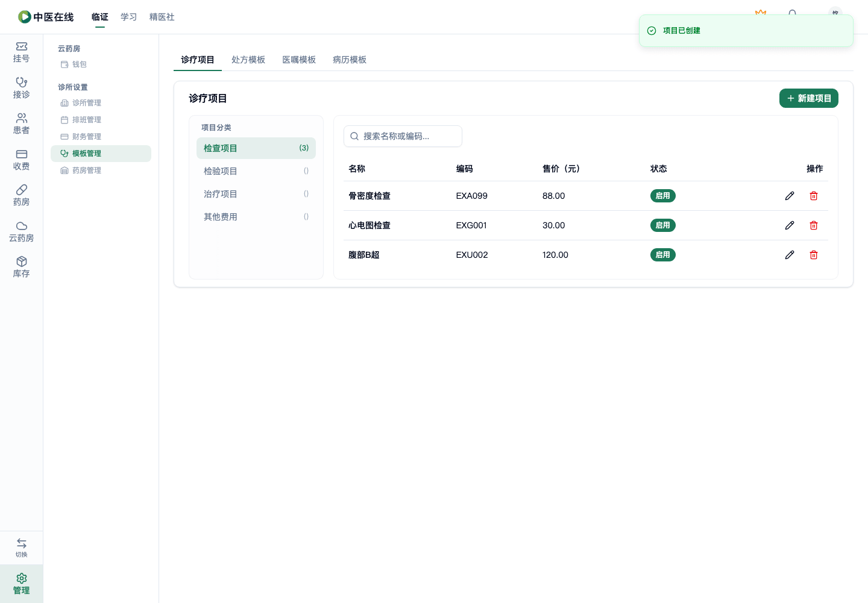Switch to the 临证 top navigation tab
This screenshot has height=603, width=868.
click(x=100, y=17)
